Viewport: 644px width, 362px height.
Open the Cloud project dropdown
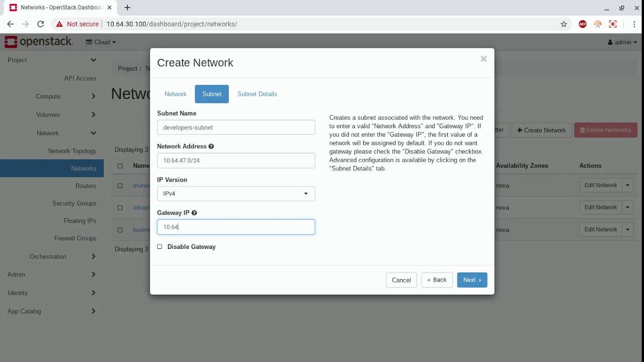101,42
